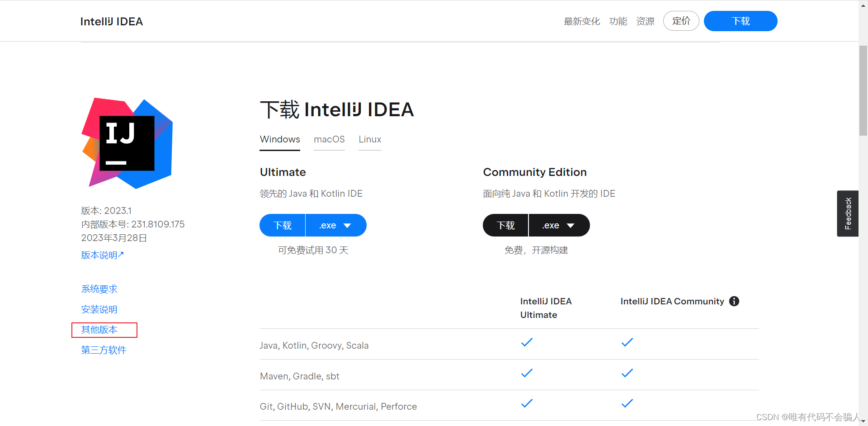Switch to the Linux tab

click(370, 139)
